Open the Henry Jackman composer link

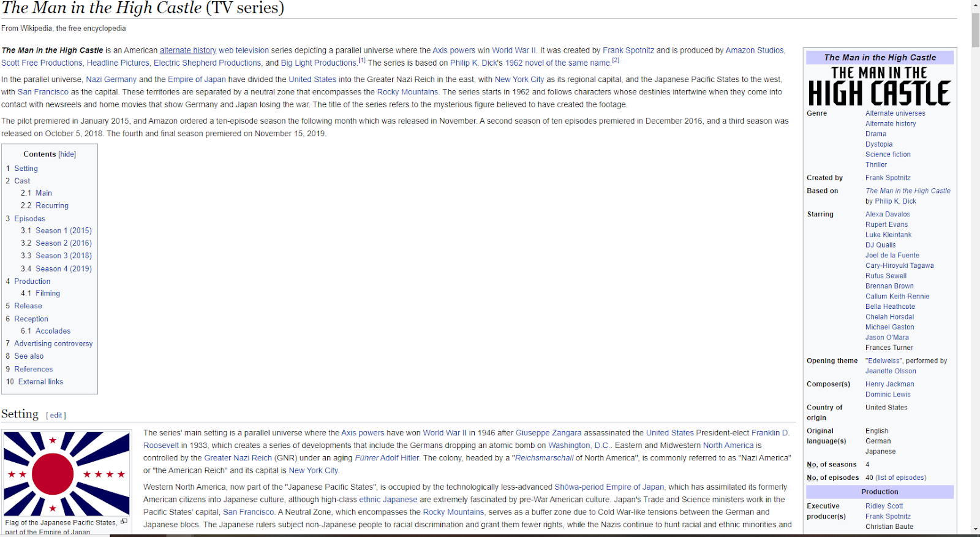tap(889, 384)
